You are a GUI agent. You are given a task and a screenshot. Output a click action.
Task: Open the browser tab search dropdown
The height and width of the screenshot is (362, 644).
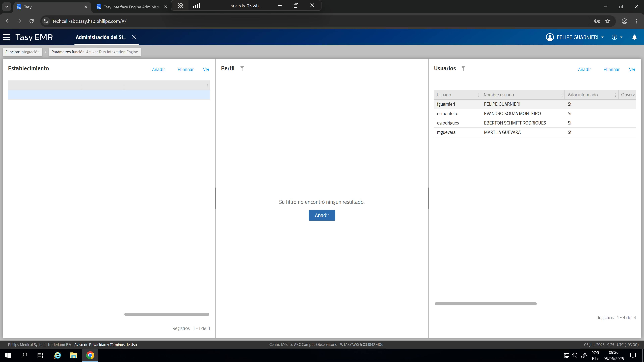(7, 7)
